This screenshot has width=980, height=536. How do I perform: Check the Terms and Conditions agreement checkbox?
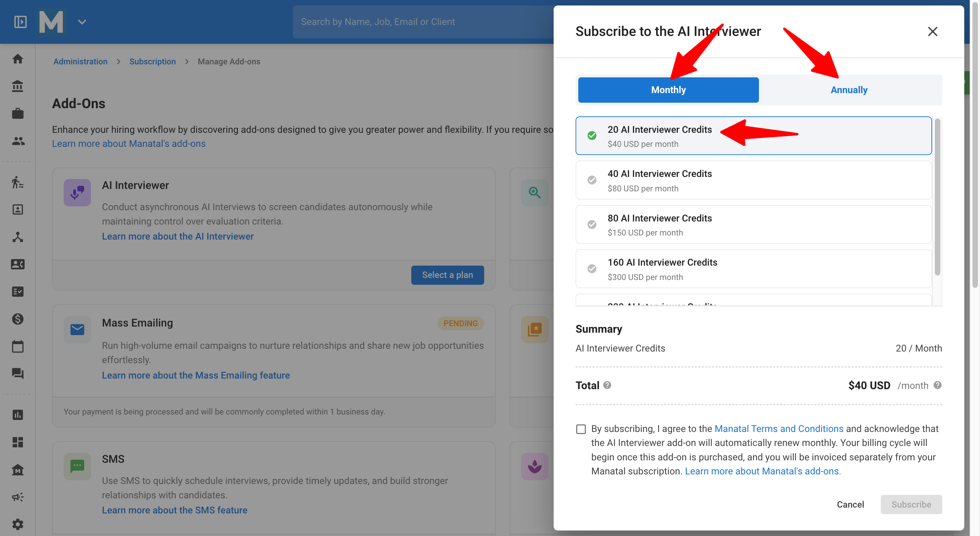click(x=581, y=429)
